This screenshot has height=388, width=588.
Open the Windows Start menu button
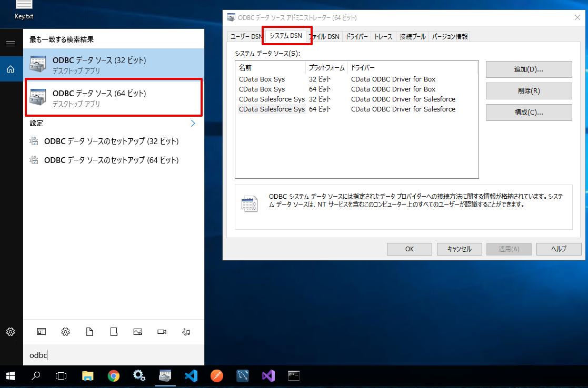pos(11,375)
